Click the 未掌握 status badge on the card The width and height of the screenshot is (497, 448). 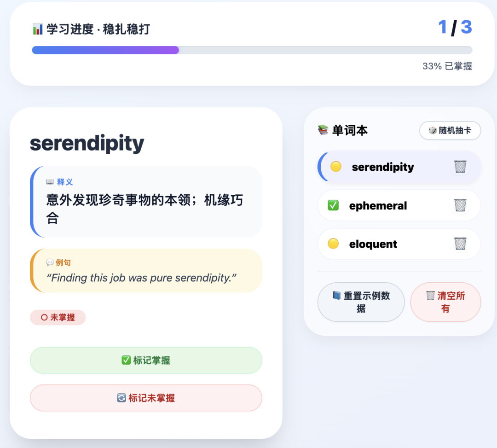point(58,317)
